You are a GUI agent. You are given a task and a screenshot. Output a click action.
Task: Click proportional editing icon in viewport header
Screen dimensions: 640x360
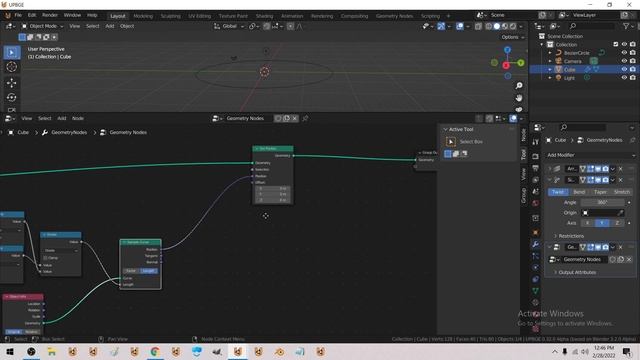[290, 26]
